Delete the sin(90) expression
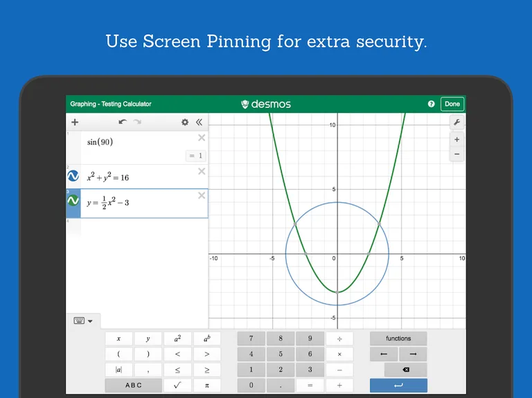This screenshot has height=398, width=532. 202,138
